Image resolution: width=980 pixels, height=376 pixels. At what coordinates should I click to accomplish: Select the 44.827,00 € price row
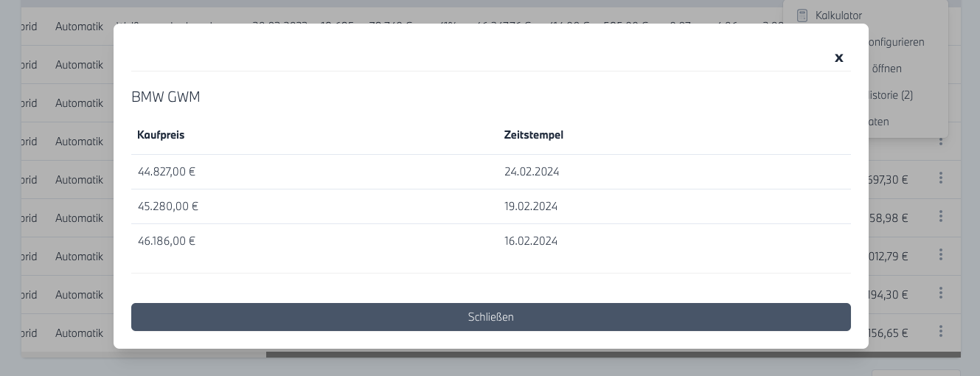click(x=167, y=172)
